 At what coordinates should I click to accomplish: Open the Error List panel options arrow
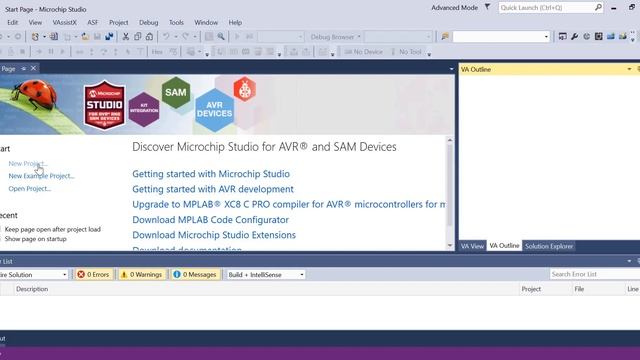[x=629, y=261]
